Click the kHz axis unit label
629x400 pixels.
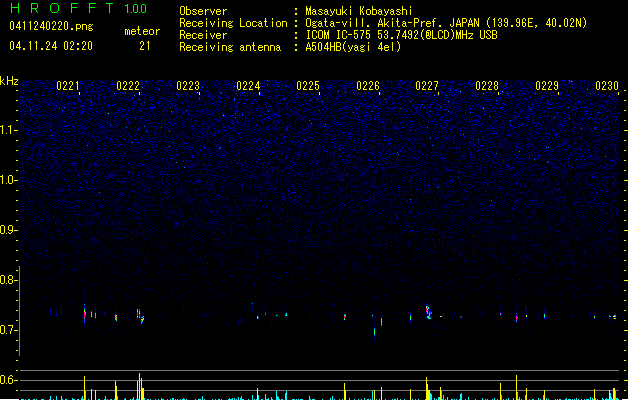pos(9,81)
